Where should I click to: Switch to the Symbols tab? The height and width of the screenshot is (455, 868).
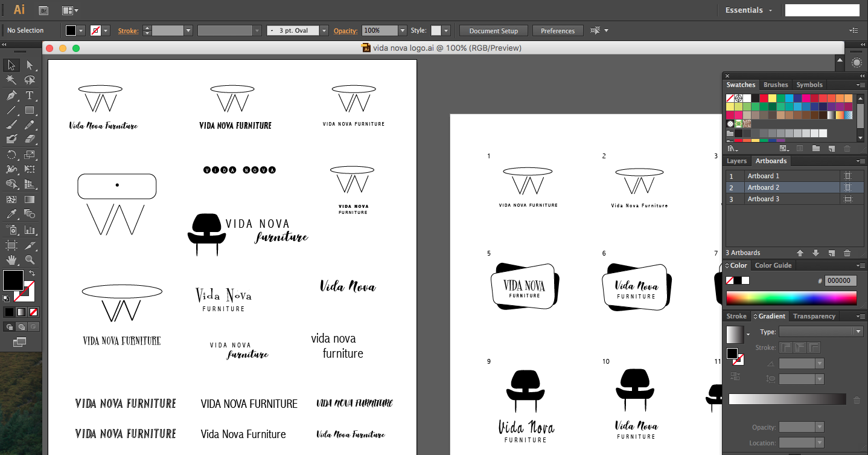click(809, 85)
